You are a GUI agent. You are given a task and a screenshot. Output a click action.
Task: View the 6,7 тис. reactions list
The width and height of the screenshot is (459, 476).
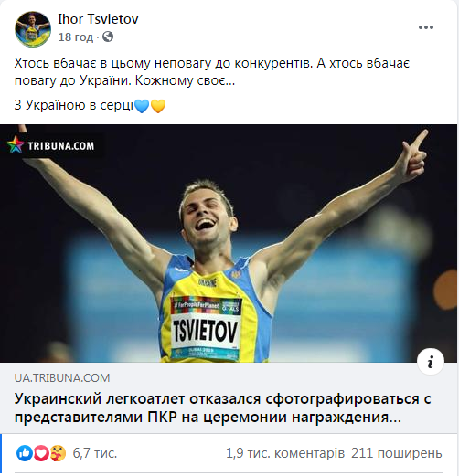[x=95, y=453]
